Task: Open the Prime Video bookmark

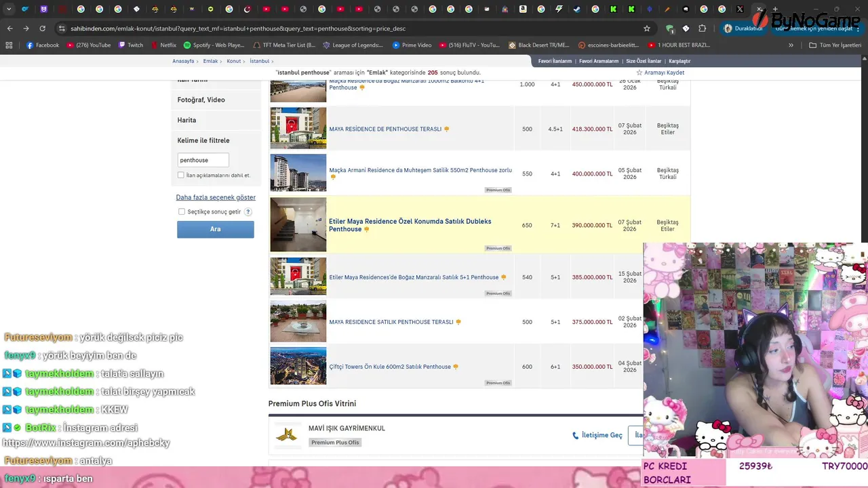Action: 412,45
